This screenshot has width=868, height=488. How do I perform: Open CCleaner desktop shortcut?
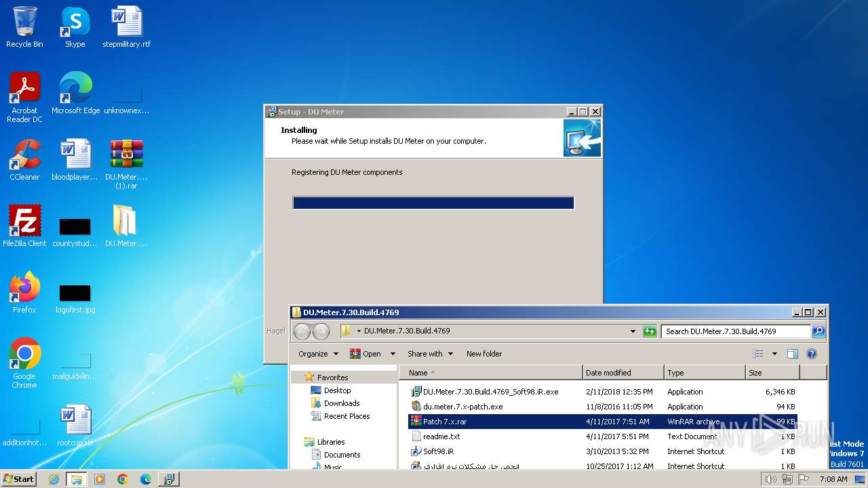(x=24, y=160)
